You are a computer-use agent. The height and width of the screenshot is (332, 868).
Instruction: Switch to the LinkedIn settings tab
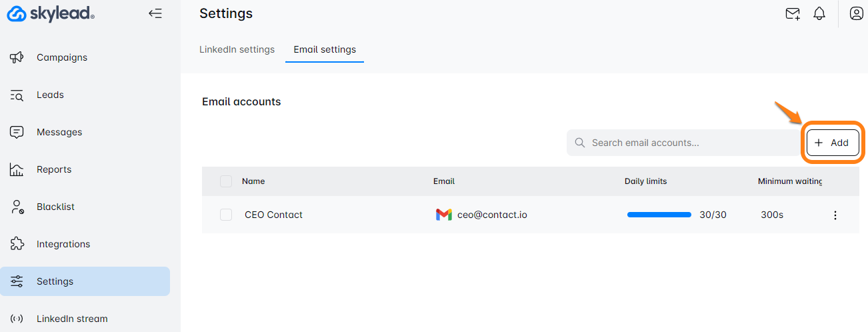237,49
